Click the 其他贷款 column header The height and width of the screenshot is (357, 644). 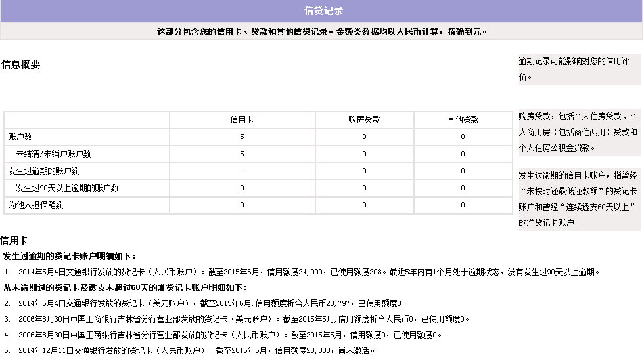463,120
